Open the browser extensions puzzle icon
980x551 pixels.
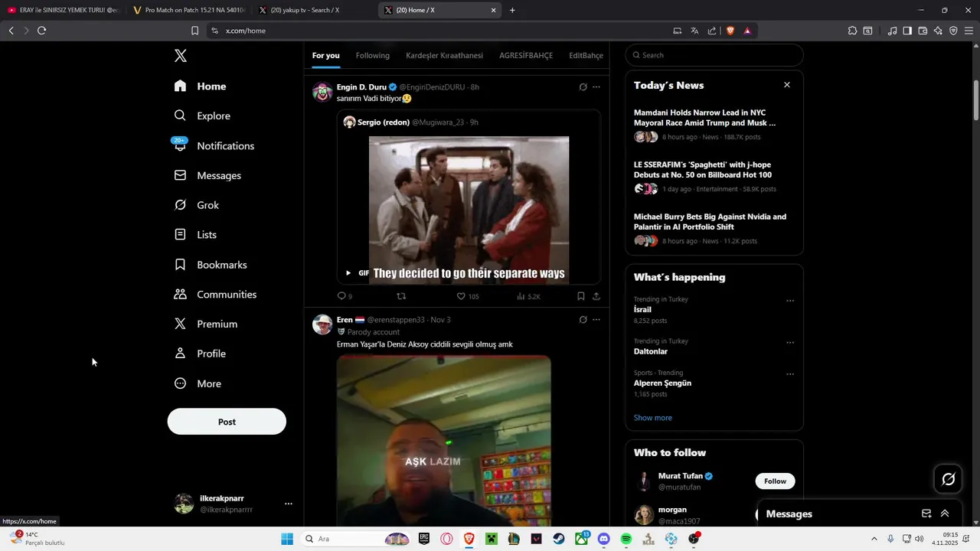coord(852,31)
